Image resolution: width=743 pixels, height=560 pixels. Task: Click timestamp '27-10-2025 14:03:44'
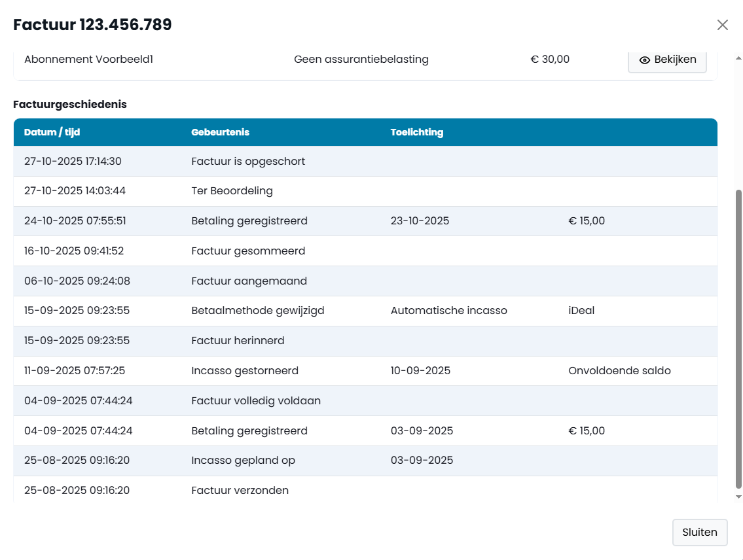pos(75,191)
